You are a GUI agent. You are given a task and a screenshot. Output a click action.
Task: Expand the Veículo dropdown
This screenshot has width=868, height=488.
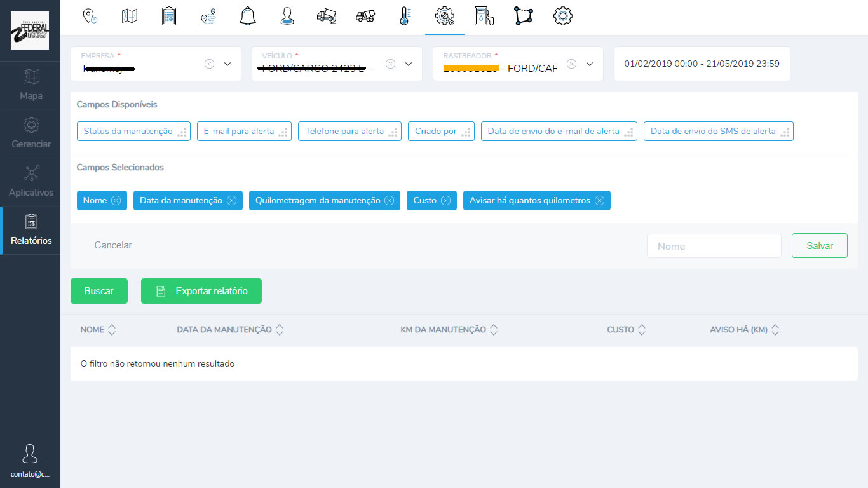click(409, 64)
